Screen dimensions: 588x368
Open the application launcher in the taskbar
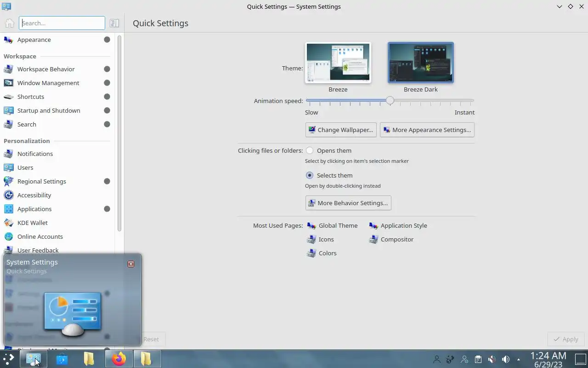(9, 359)
